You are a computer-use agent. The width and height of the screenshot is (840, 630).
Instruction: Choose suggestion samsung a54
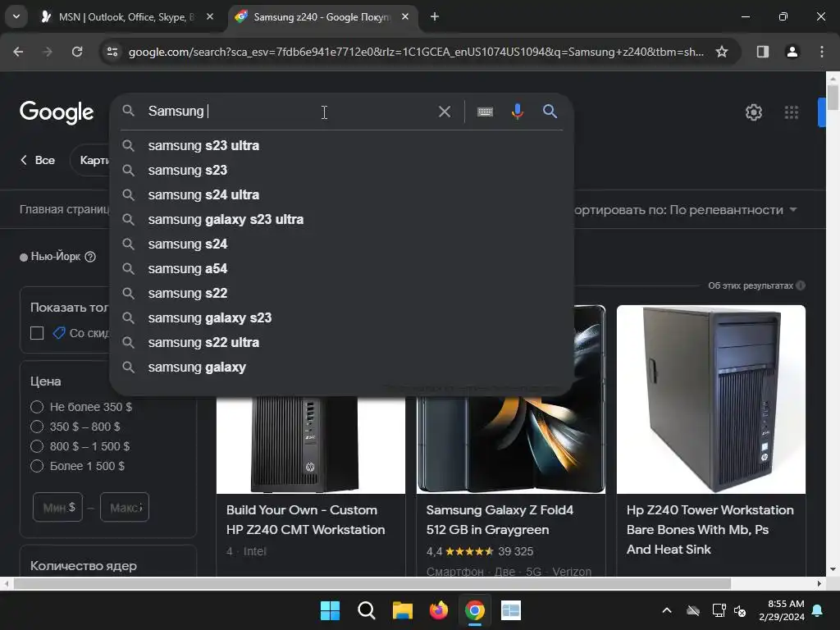[x=341, y=269]
